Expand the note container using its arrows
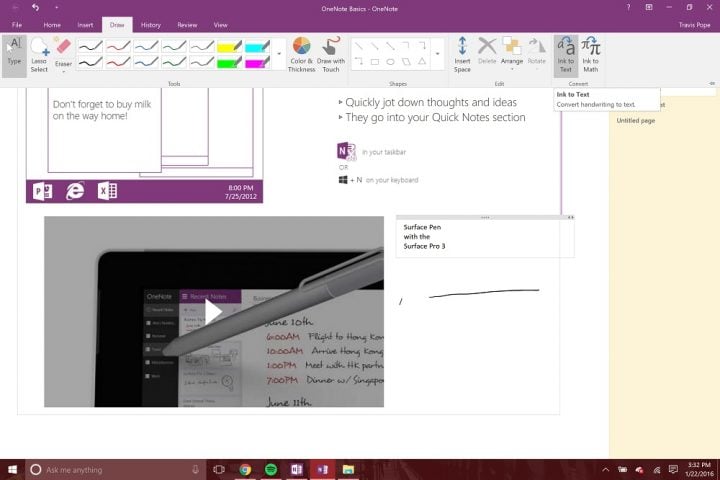Image resolution: width=720 pixels, height=480 pixels. (x=570, y=217)
